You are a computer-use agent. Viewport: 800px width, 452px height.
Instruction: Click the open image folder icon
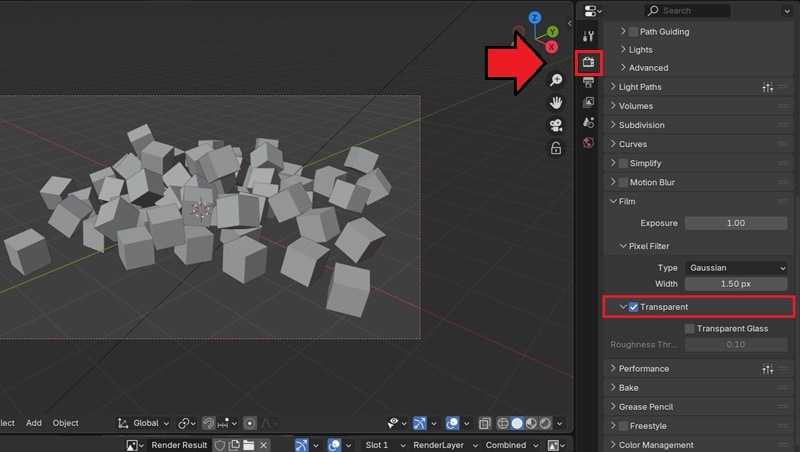pyautogui.click(x=248, y=445)
